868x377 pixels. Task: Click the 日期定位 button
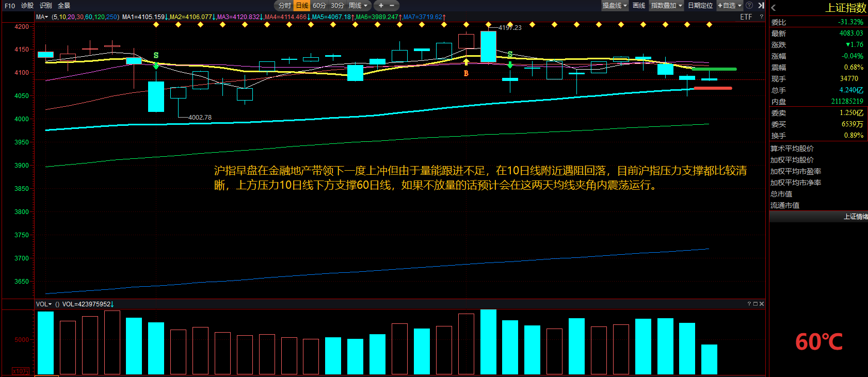700,6
